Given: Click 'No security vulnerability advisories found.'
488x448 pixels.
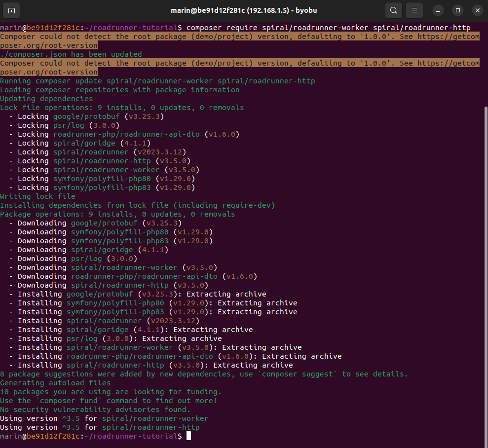Looking at the screenshot, I should 95,410.
